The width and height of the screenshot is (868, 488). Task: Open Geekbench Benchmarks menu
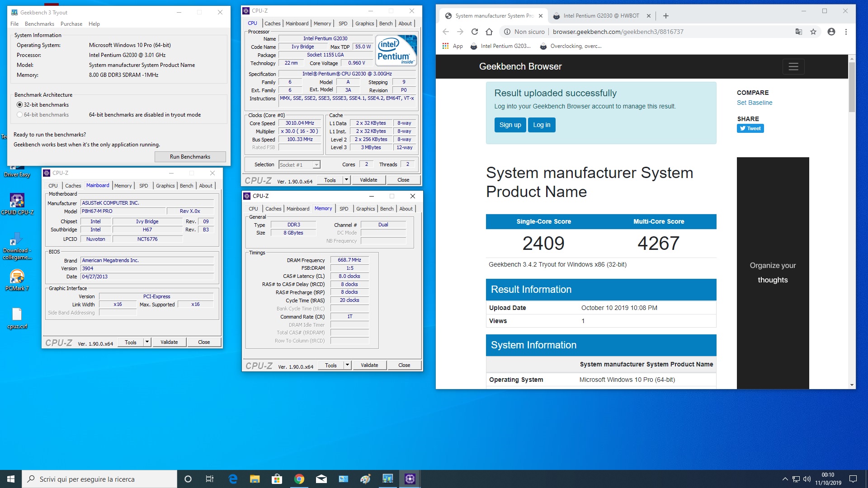pos(39,24)
